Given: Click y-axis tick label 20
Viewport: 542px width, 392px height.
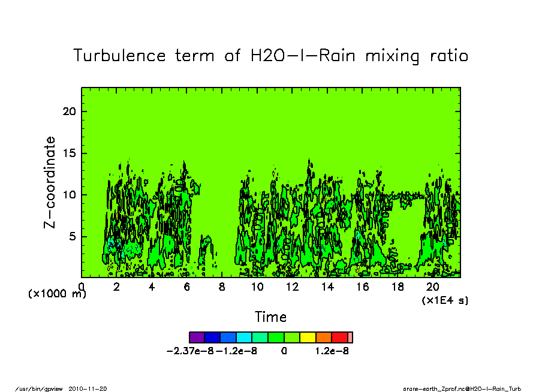Looking at the screenshot, I should point(69,111).
